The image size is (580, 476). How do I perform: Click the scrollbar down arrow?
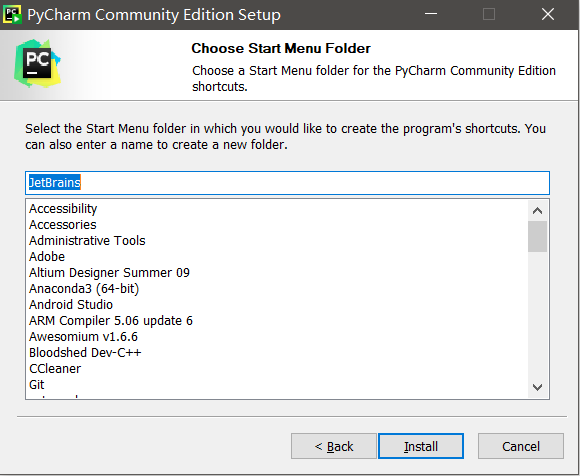pos(537,387)
